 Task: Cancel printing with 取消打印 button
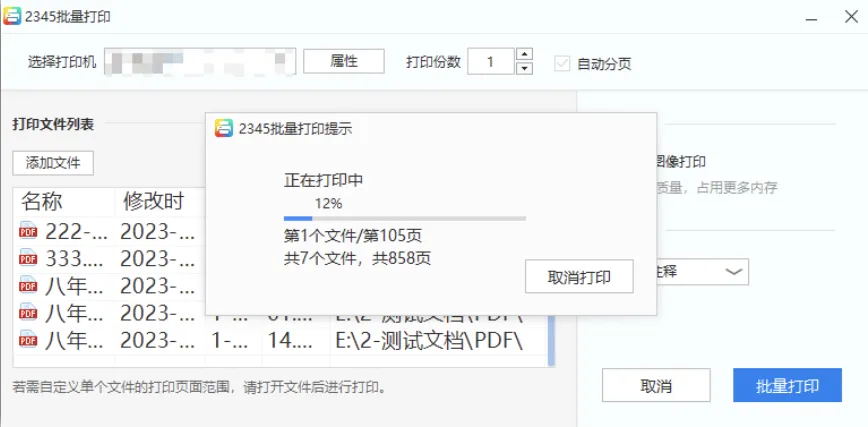click(579, 276)
